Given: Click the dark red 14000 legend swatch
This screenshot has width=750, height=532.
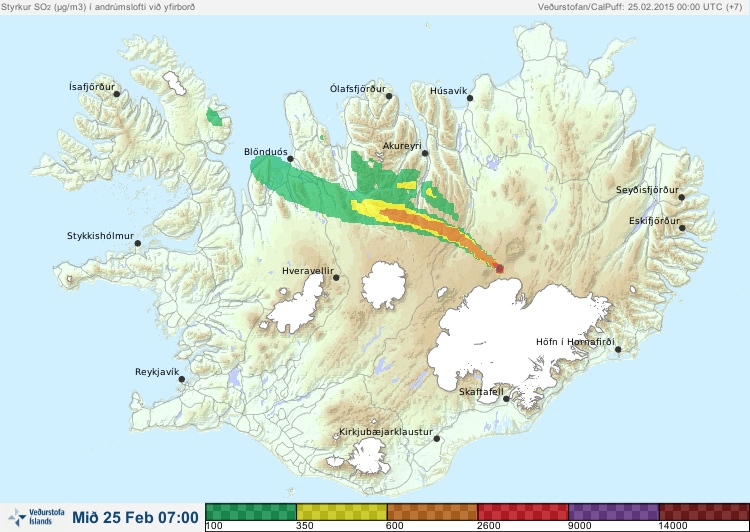Looking at the screenshot, I should coord(704,512).
